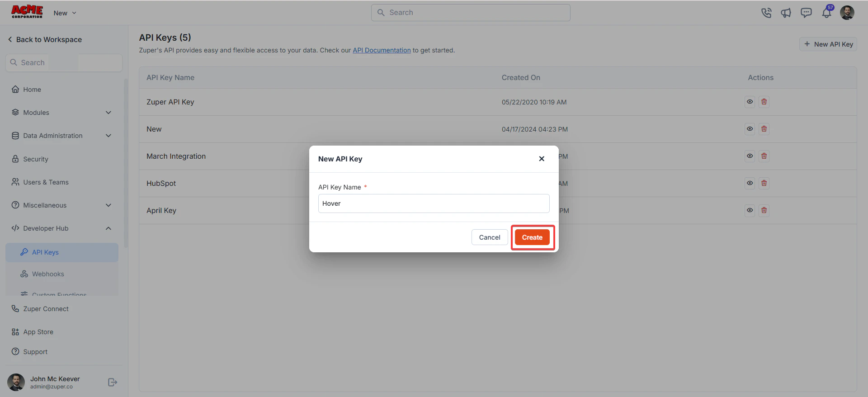Image resolution: width=868 pixels, height=397 pixels.
Task: Go Back to Workspace
Action: point(45,39)
